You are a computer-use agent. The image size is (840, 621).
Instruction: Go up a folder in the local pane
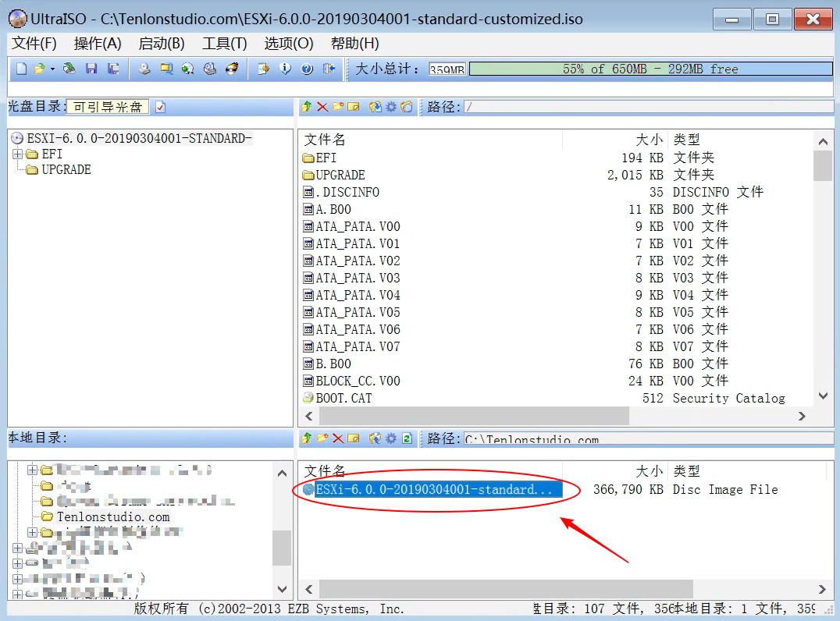point(307,438)
